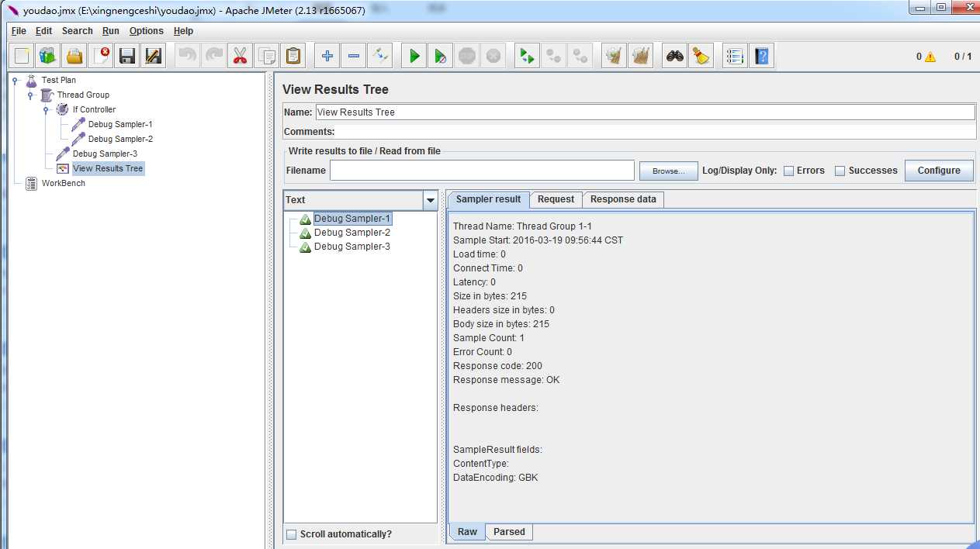Collapse the Thread Group tree node

[x=30, y=95]
